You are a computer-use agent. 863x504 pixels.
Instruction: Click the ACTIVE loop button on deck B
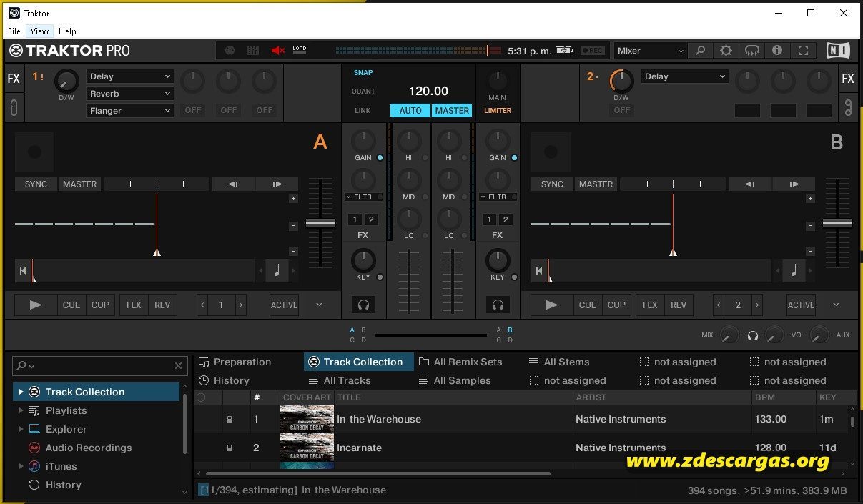801,305
